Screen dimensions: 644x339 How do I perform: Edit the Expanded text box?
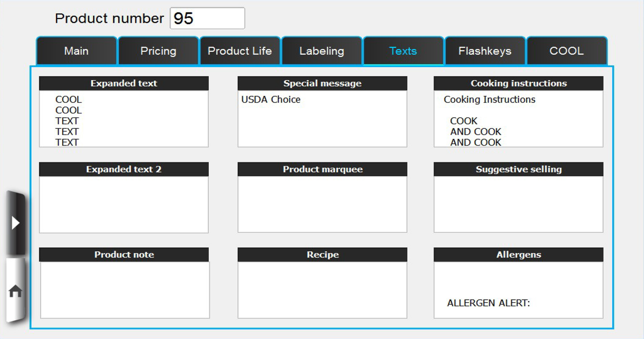point(124,119)
